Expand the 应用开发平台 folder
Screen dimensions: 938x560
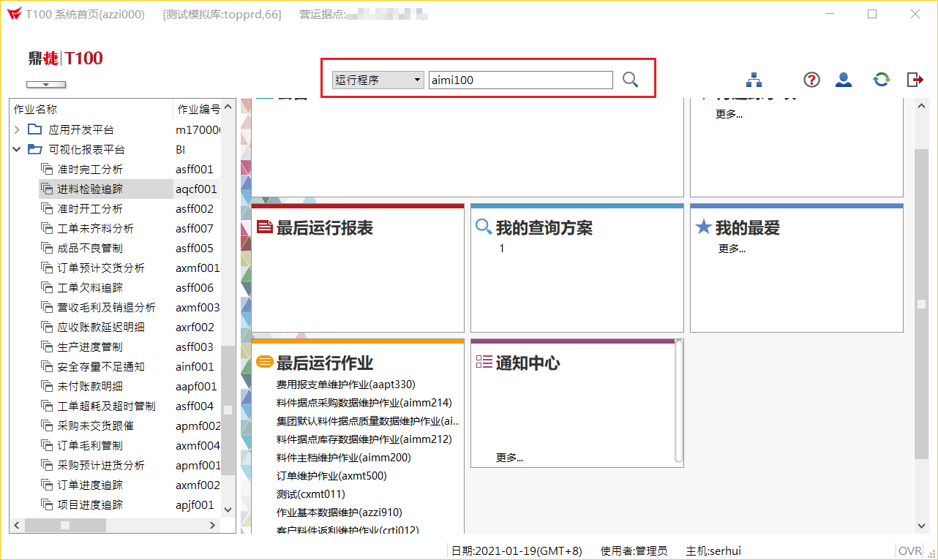coord(16,129)
